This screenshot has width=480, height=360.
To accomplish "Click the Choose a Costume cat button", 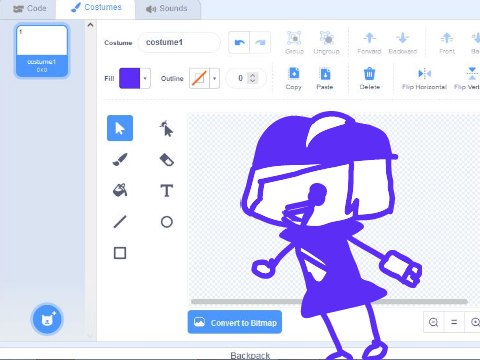I will [47, 319].
